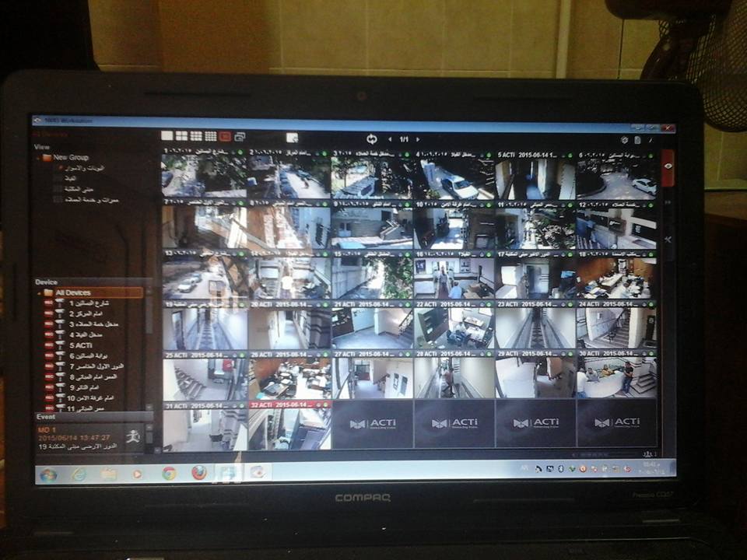The width and height of the screenshot is (747, 560).
Task: Select camera 32 ACTi video tile
Action: pos(289,427)
